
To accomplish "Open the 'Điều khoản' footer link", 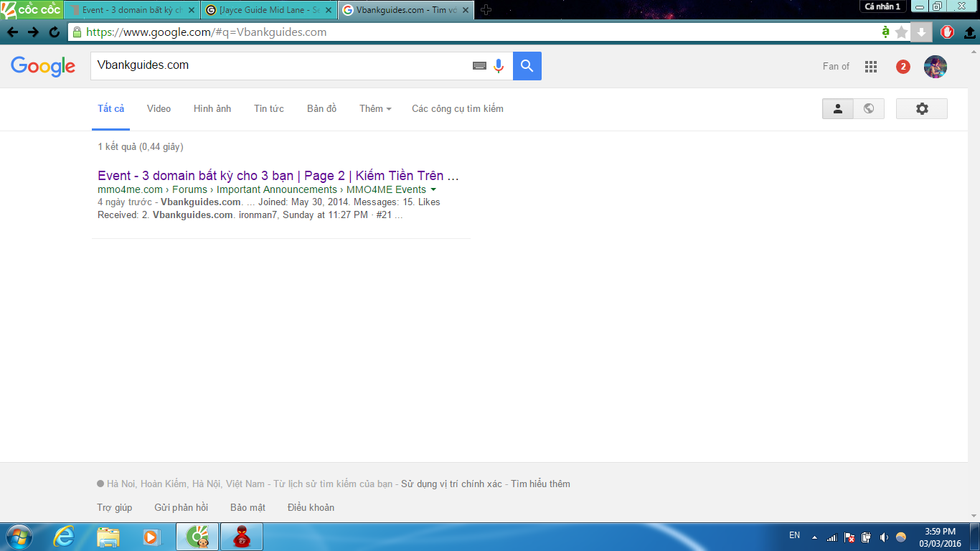I will [x=311, y=507].
